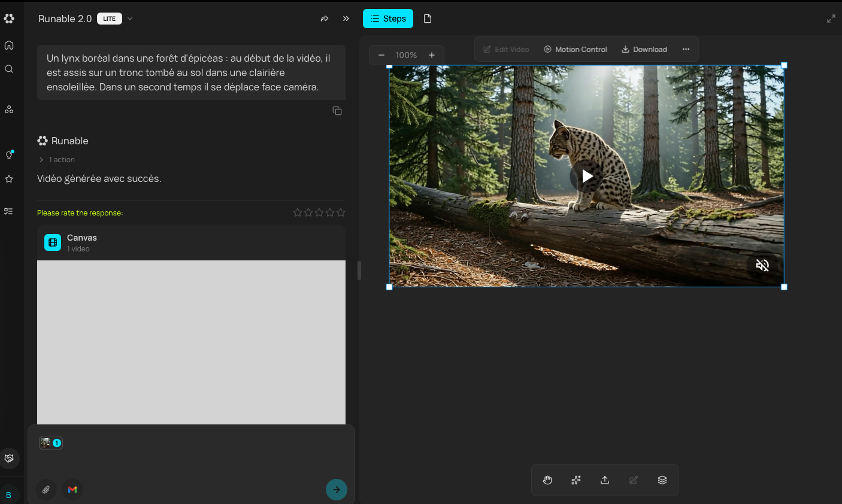The image size is (842, 504).
Task: Open Motion Control for the video
Action: (x=575, y=49)
